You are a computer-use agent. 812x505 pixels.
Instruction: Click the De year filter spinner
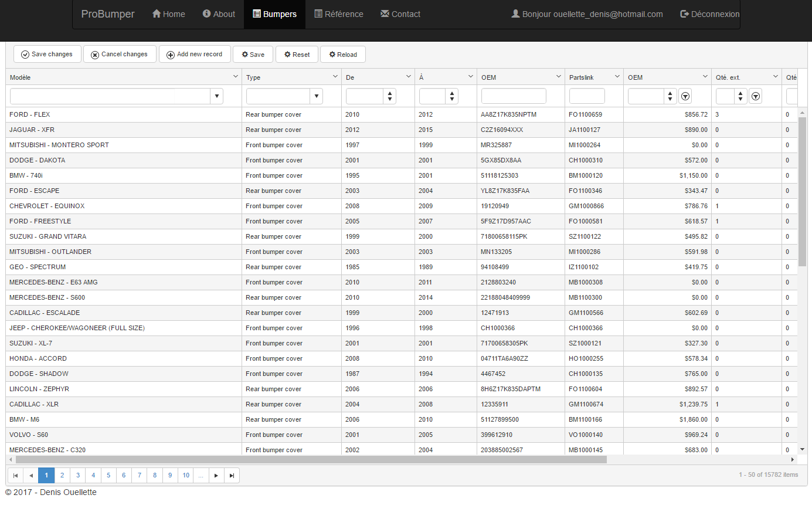(390, 96)
